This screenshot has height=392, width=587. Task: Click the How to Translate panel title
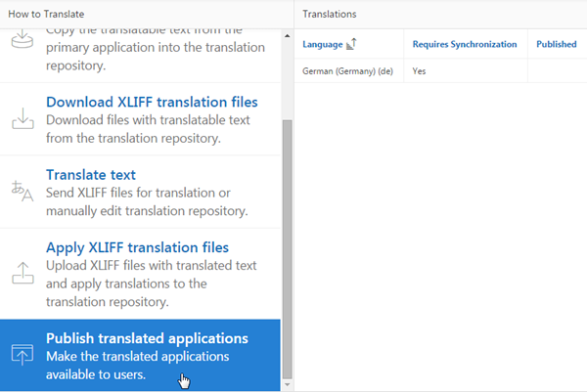pyautogui.click(x=45, y=15)
